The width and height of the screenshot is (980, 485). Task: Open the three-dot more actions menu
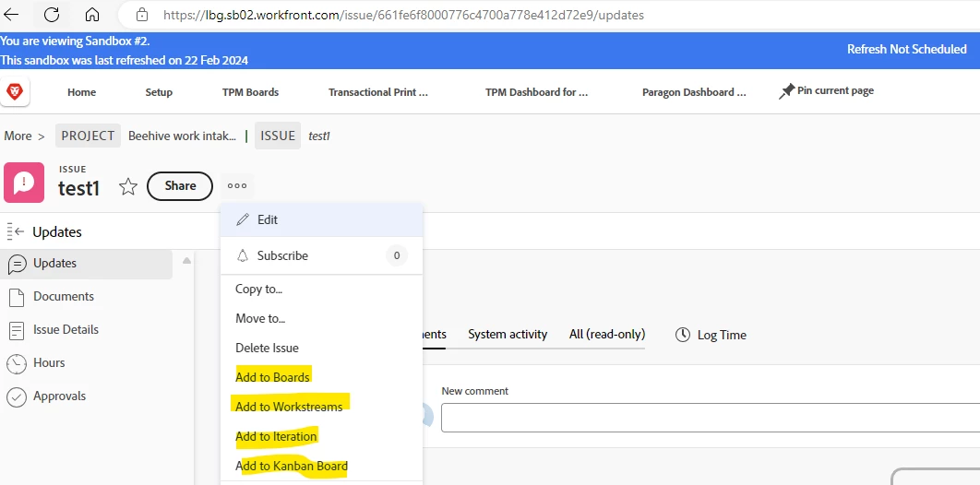pos(237,186)
